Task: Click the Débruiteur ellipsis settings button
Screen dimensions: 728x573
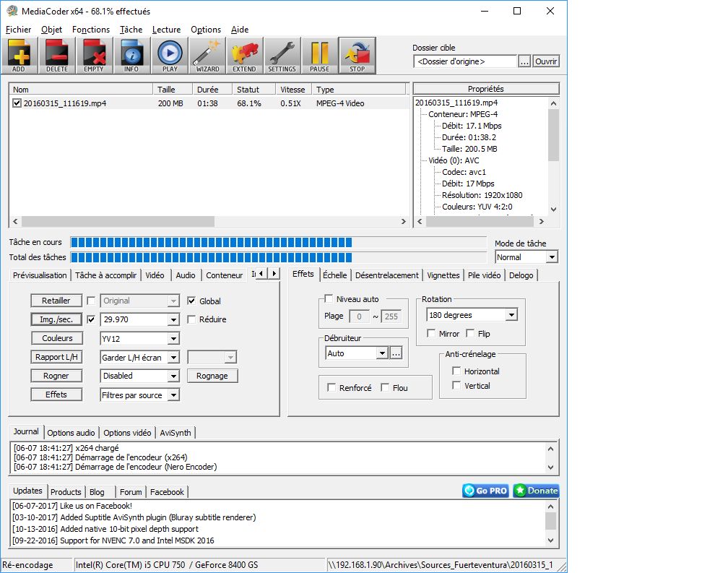Action: click(x=396, y=353)
